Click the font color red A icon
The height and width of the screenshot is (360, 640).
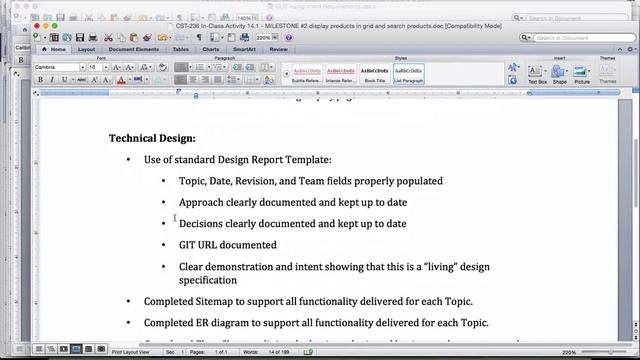click(121, 80)
